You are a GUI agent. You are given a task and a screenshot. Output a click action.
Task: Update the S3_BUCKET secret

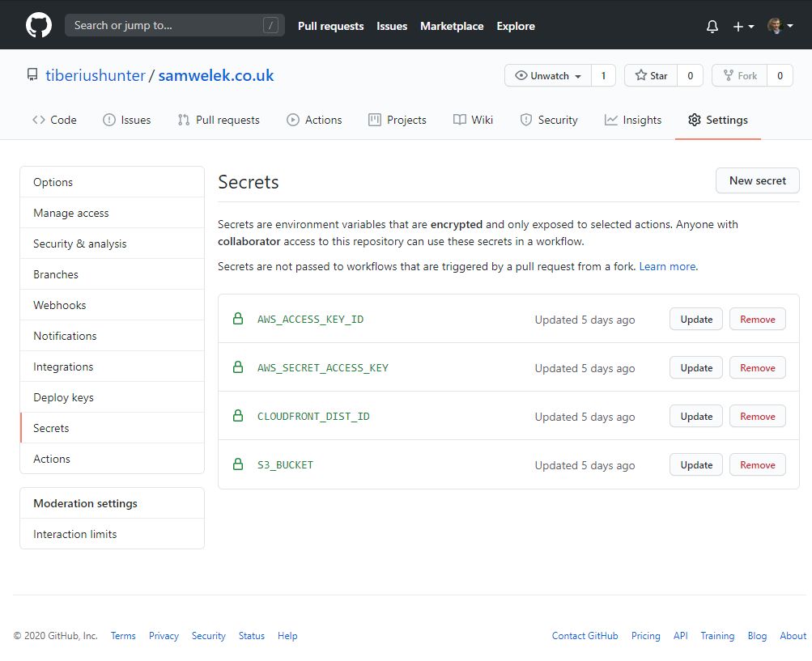[696, 465]
